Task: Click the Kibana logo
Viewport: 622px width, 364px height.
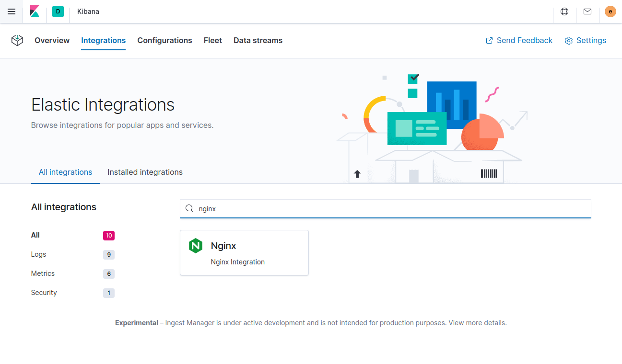Action: pyautogui.click(x=34, y=11)
